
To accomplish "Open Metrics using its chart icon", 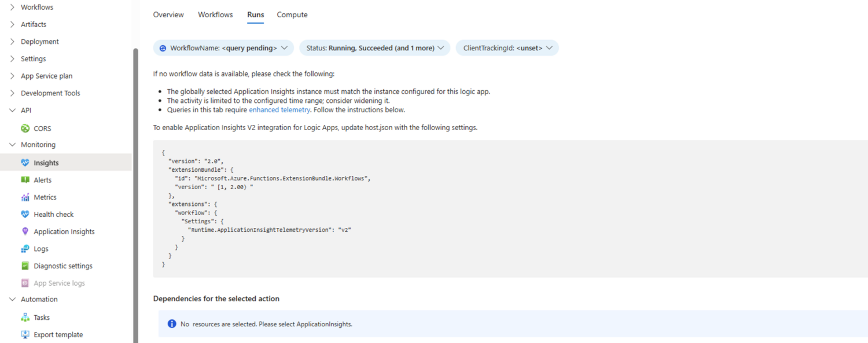I will pos(25,197).
